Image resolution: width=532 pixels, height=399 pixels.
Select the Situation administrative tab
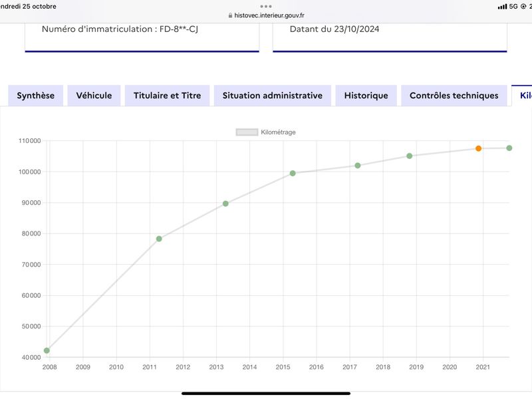[x=273, y=96]
